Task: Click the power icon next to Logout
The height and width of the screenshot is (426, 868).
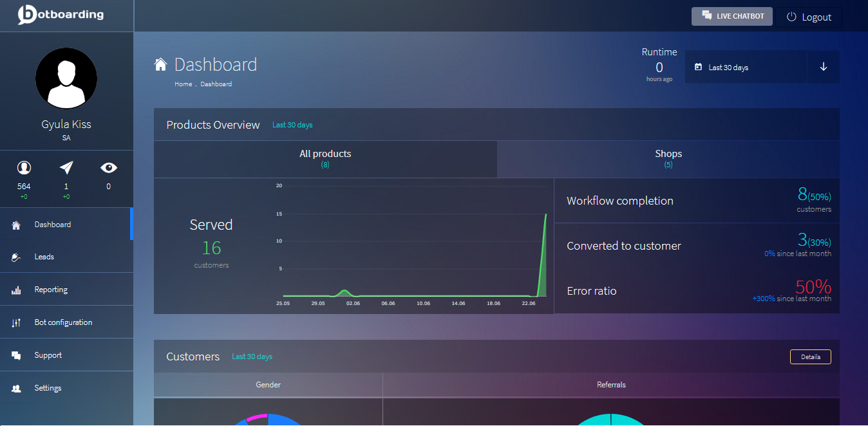Action: coord(791,17)
